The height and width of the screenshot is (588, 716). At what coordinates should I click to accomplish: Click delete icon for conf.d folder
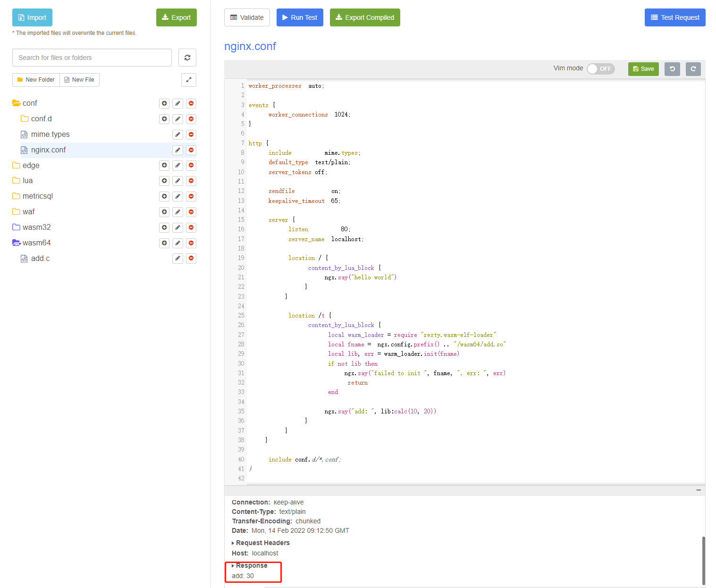tap(191, 119)
